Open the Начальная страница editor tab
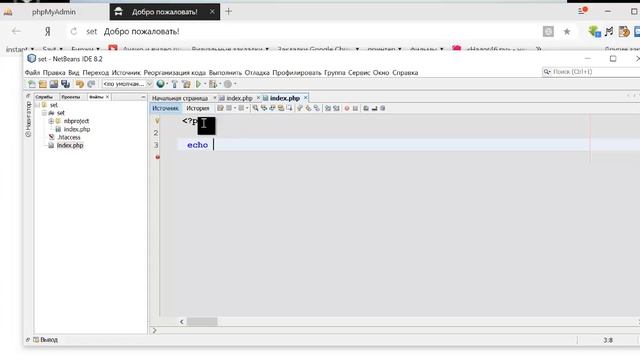Screen dimensions: 640x360 click(180, 98)
